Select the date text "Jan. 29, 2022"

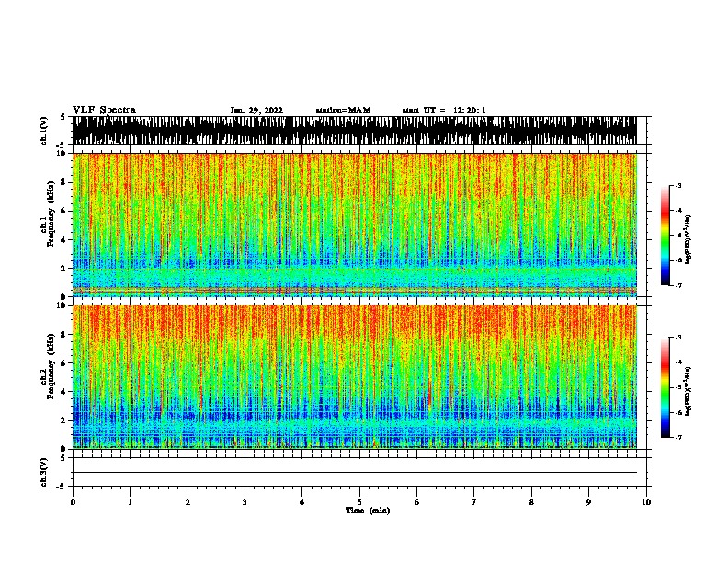click(x=256, y=110)
